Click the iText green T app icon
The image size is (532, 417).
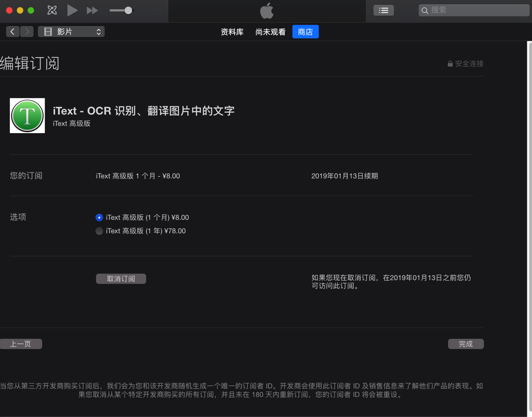[x=27, y=116]
